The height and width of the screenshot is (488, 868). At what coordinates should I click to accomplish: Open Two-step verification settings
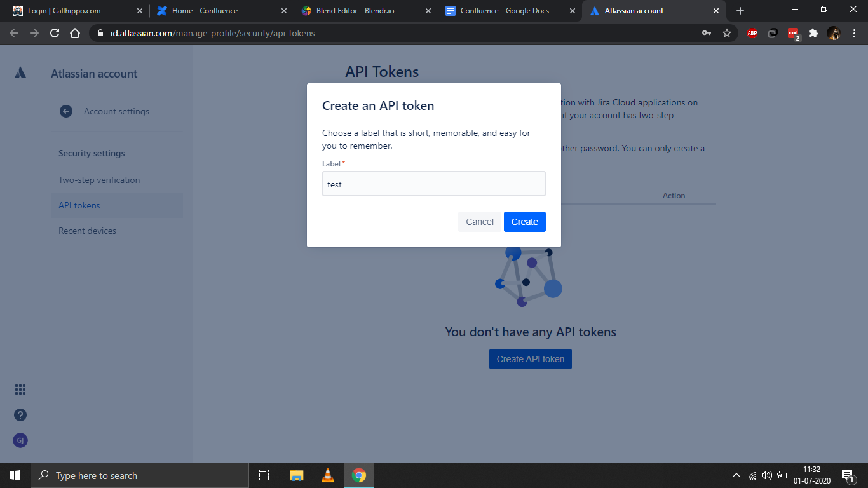pos(99,180)
